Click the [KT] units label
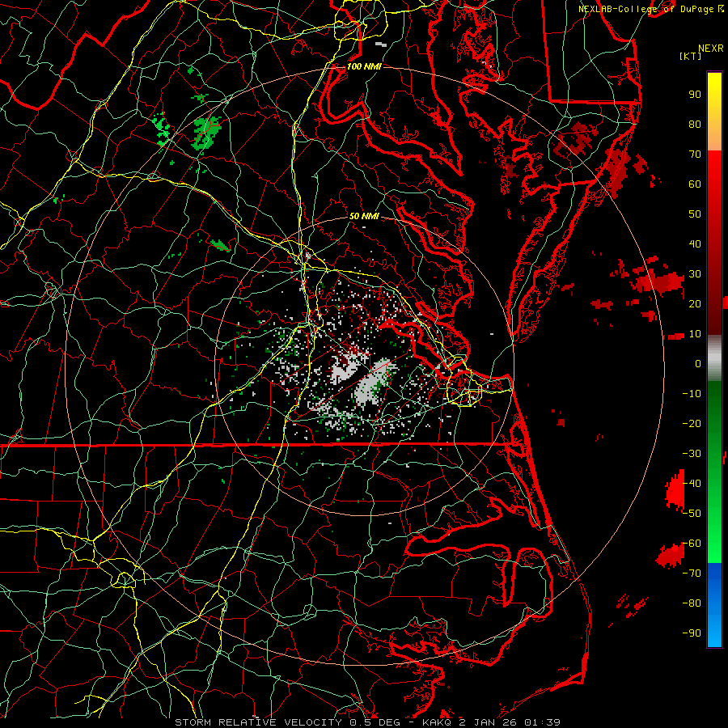728x728 pixels. coord(691,56)
